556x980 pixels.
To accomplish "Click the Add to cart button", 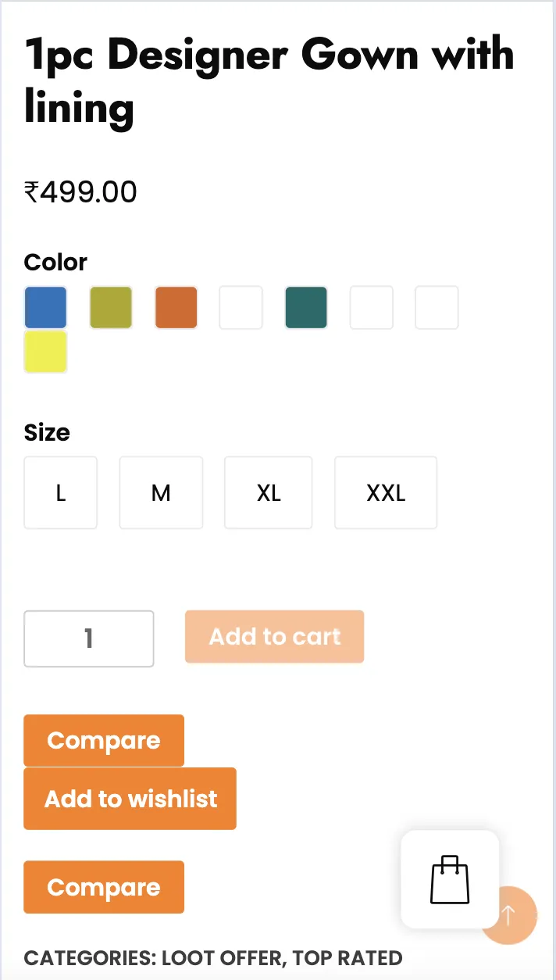I will [275, 637].
